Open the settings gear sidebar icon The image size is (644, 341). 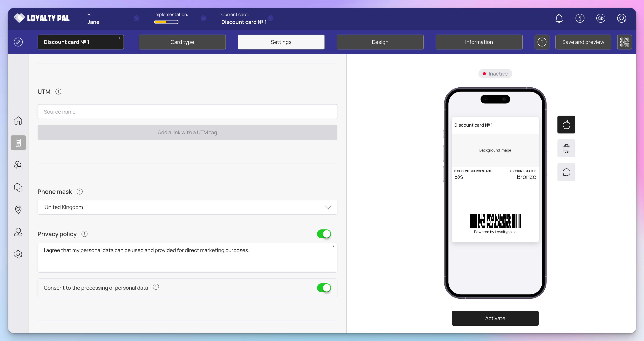(x=18, y=254)
